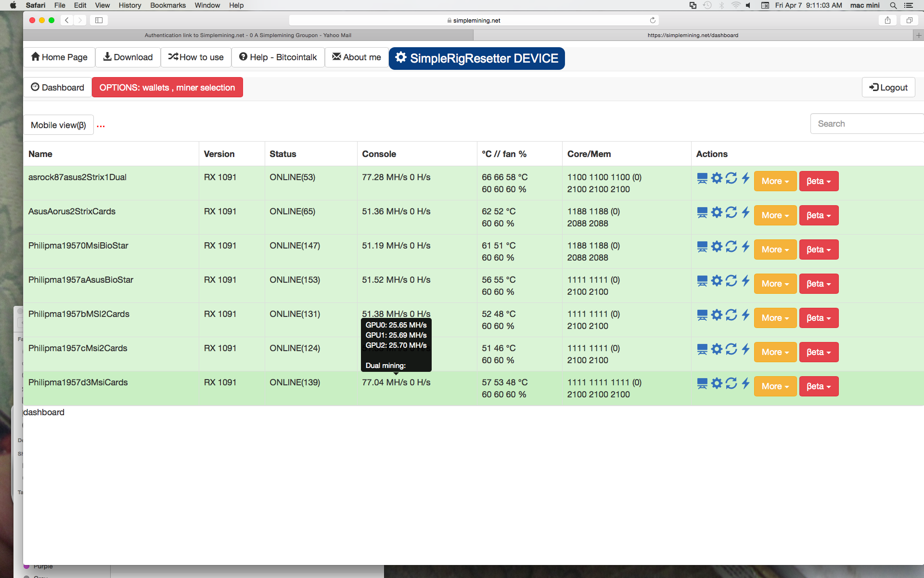Screen dimensions: 924x578
Task: Click lightning bolt icon for asrock87asus2Strix1Dual
Action: 745,178
